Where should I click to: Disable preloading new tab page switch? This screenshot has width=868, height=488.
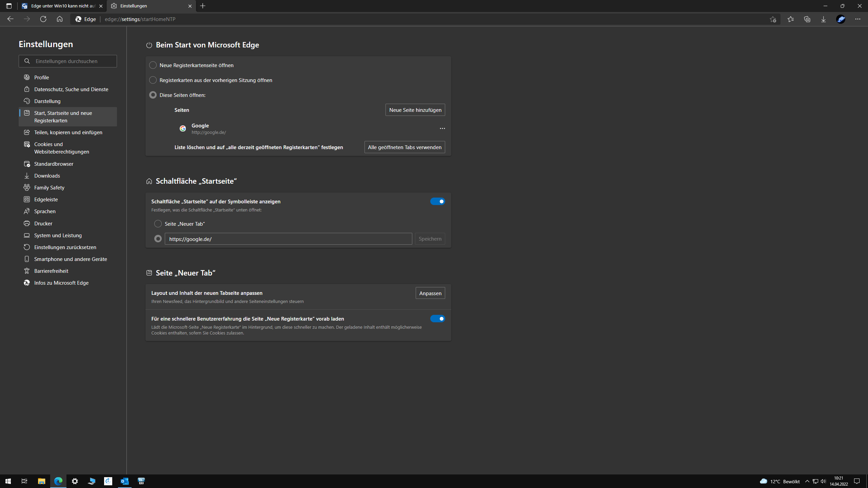pos(437,319)
